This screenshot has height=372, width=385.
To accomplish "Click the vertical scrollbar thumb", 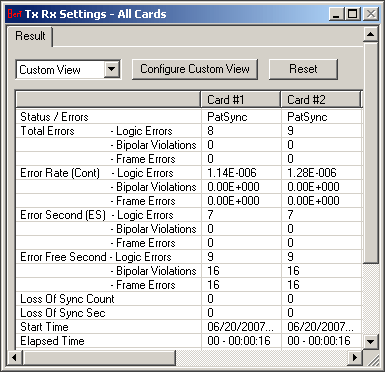I will coord(371,152).
